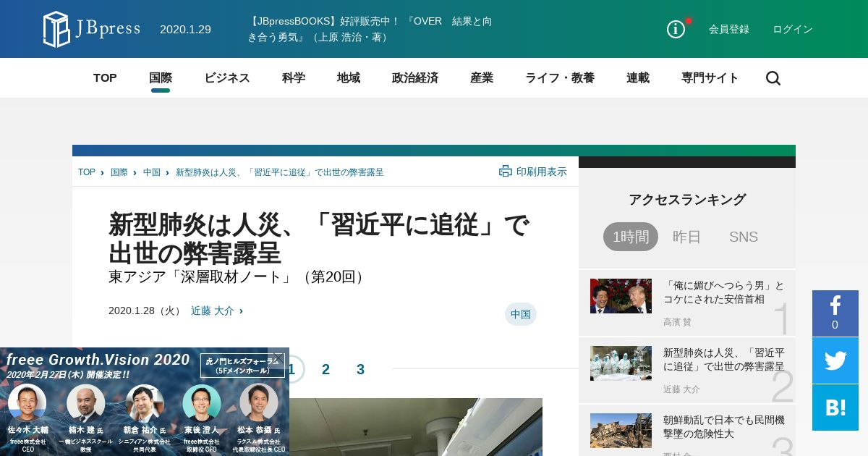Go to article page 2
This screenshot has height=456, width=868.
pos(325,369)
